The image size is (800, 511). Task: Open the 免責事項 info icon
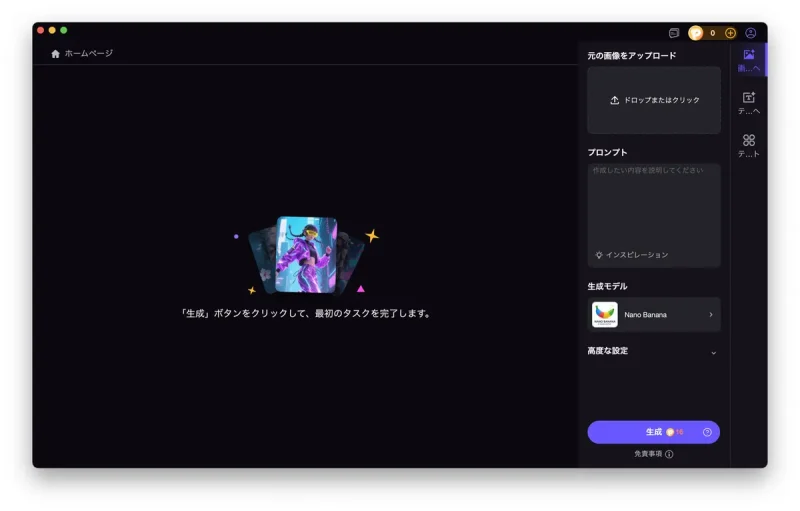(x=669, y=454)
